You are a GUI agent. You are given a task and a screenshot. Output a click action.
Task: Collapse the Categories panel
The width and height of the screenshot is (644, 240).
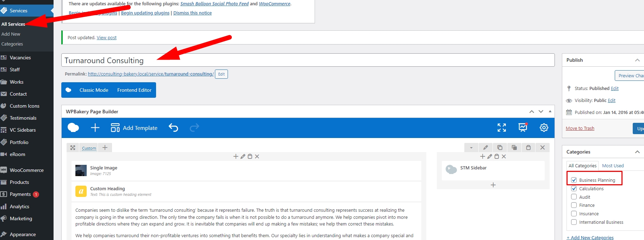point(637,152)
